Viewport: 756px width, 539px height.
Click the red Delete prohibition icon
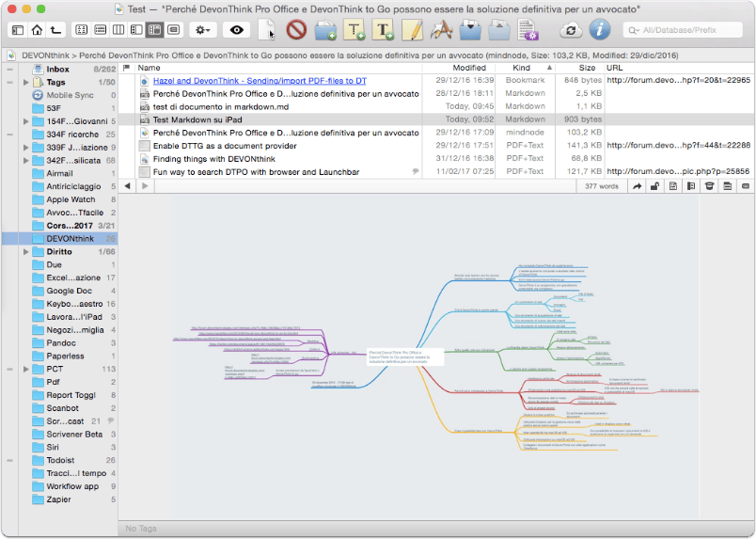[296, 30]
